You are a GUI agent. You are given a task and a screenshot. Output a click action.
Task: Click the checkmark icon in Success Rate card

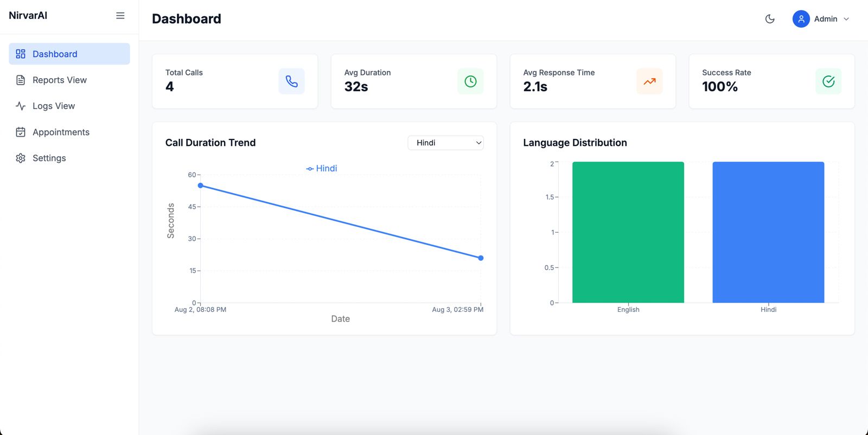tap(828, 81)
